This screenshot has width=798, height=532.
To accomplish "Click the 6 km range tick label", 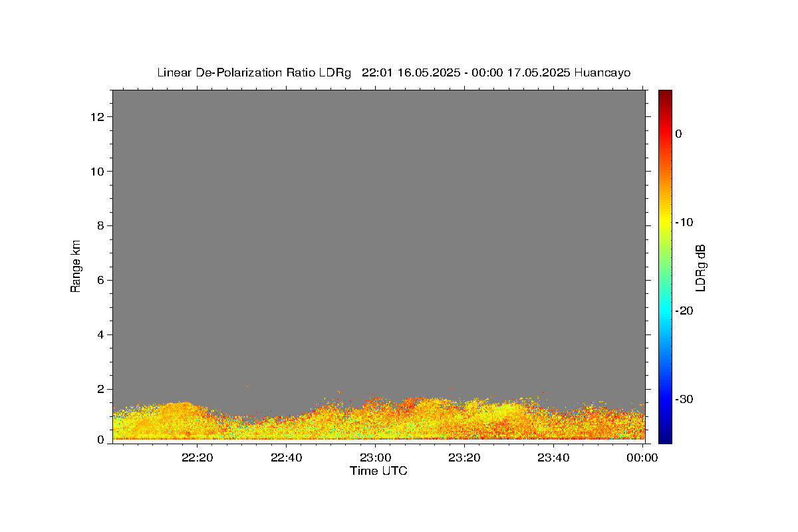I will coord(102,281).
